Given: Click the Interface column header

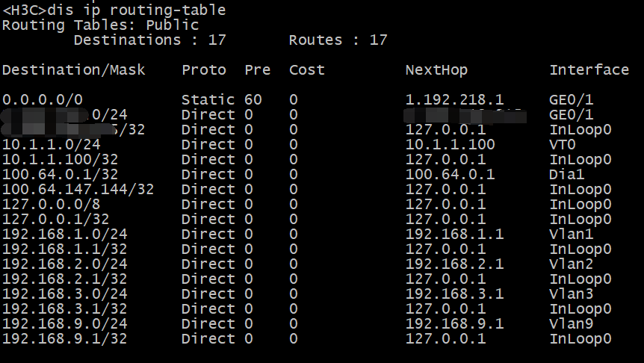Looking at the screenshot, I should pos(589,69).
